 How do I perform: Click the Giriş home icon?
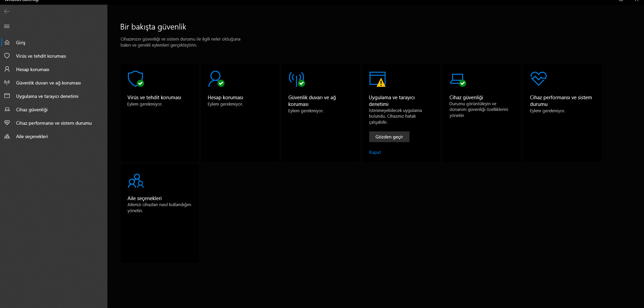tap(7, 43)
